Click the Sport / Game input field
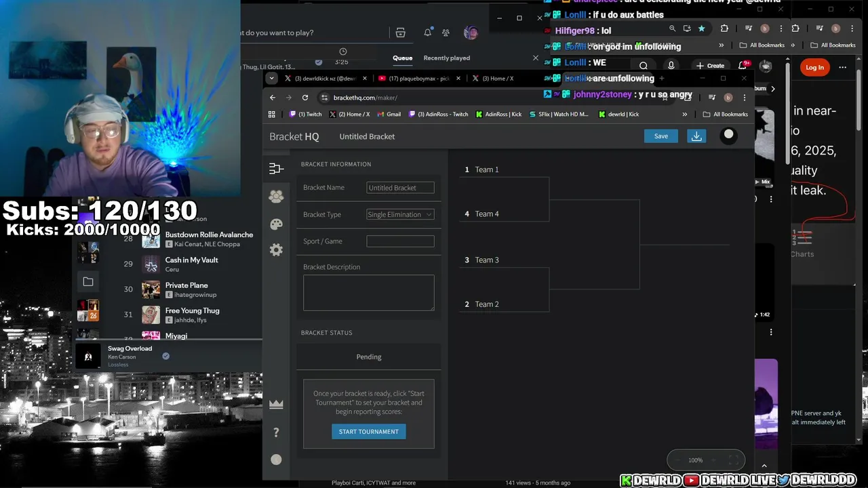The image size is (868, 488). pos(400,241)
